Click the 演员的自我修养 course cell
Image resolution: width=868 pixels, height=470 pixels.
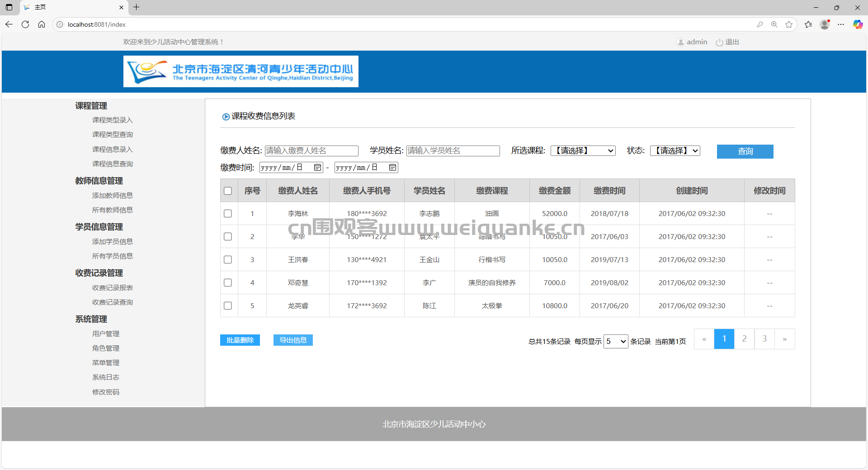[x=492, y=282]
